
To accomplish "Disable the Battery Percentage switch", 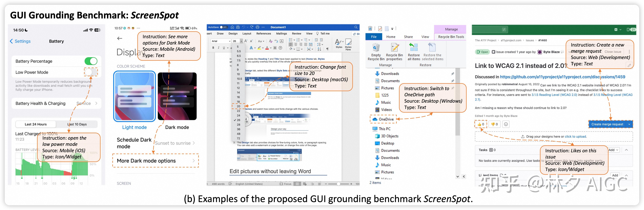I will point(91,61).
